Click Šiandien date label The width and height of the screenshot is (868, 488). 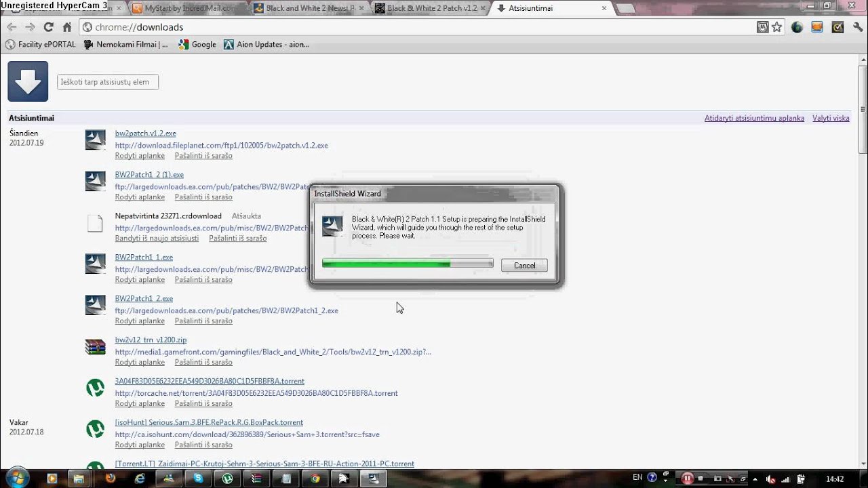point(24,134)
